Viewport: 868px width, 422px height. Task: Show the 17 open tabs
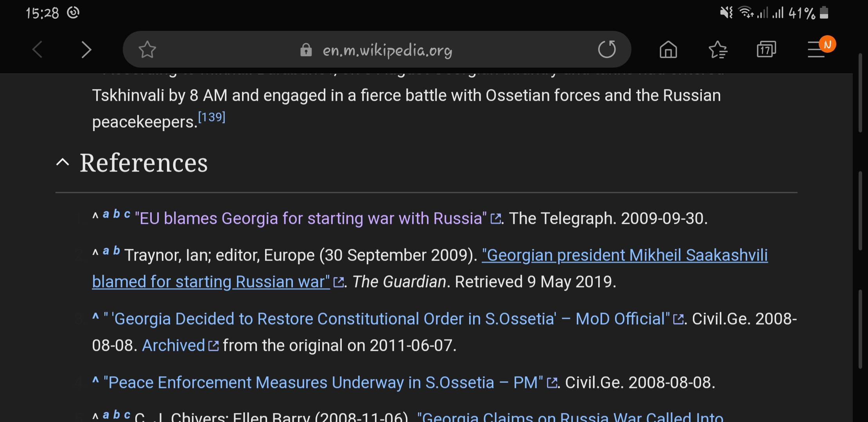766,50
